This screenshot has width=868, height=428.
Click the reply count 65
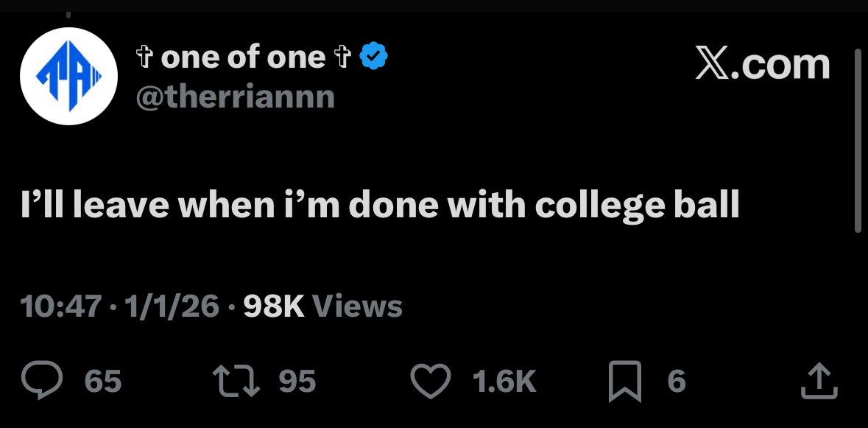[x=102, y=381]
